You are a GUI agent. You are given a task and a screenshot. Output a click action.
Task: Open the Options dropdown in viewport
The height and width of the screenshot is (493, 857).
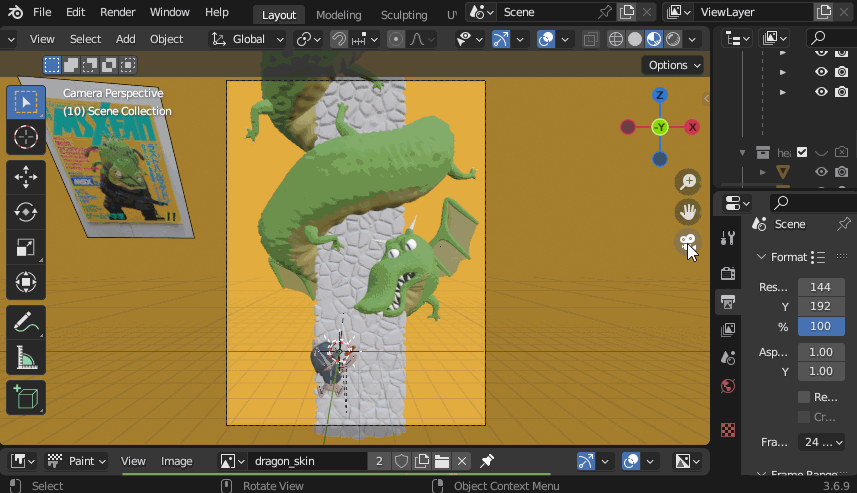tap(673, 65)
